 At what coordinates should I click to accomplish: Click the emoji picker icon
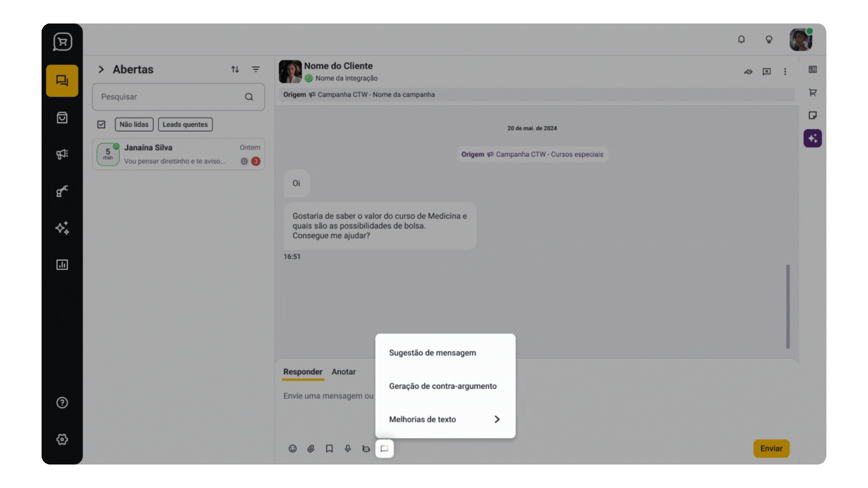point(292,449)
